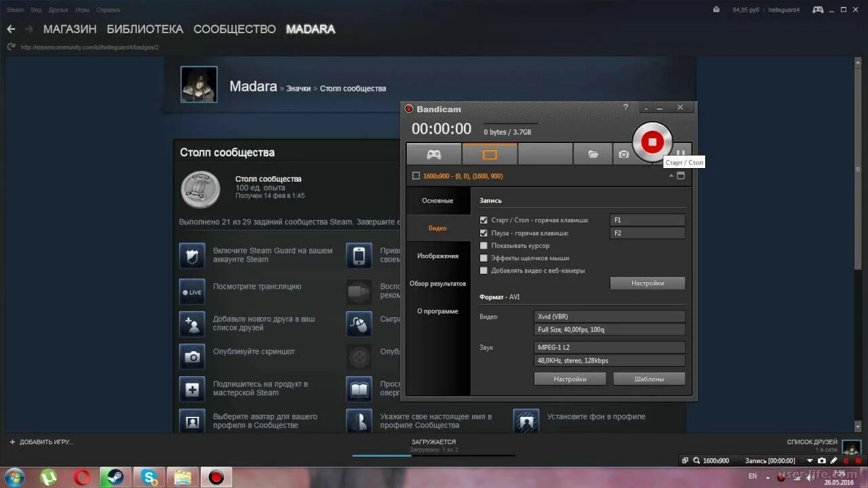868x488 pixels.
Task: Capture a screenshot with Bandicam camera icon
Action: (x=623, y=155)
